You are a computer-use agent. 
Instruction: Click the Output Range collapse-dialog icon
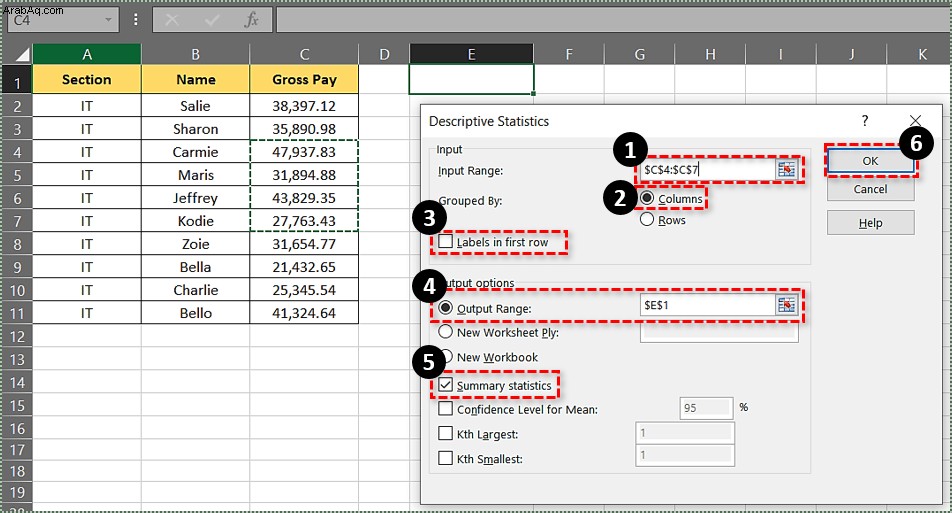(x=786, y=305)
